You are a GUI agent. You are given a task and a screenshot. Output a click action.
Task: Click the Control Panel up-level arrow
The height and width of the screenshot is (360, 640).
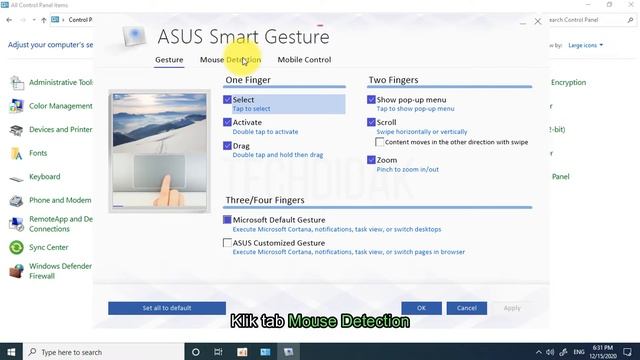[x=44, y=20]
